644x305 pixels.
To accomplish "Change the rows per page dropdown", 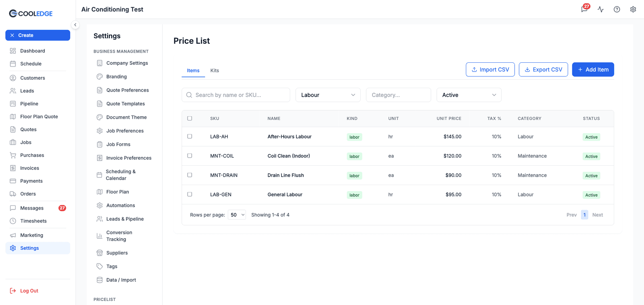I will pyautogui.click(x=237, y=215).
